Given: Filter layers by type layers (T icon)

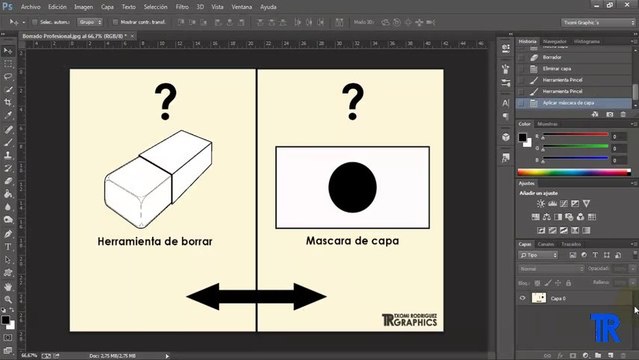Looking at the screenshot, I should pos(595,255).
